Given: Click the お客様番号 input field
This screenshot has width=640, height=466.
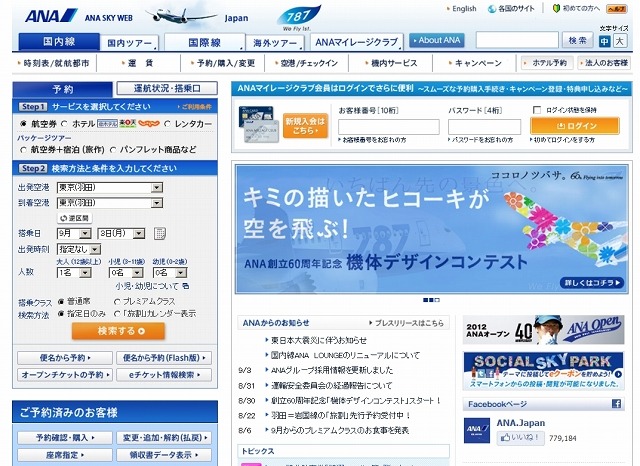Looking at the screenshot, I should pyautogui.click(x=389, y=127).
